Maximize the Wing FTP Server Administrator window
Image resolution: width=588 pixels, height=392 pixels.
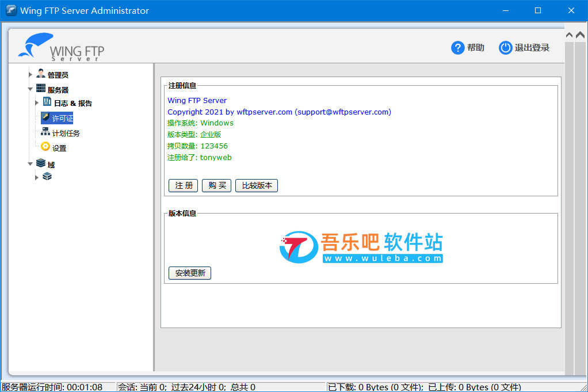(538, 10)
